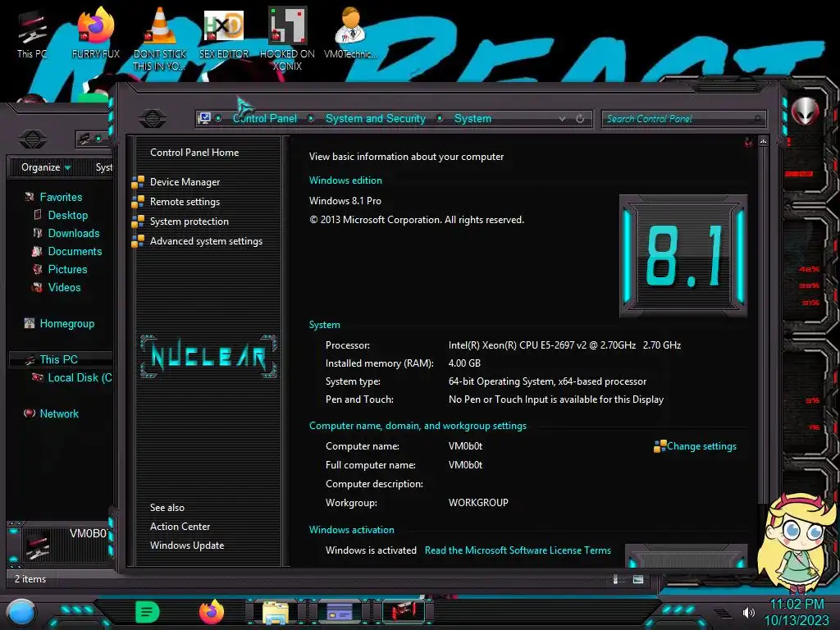
Task: Refresh the Control Panel address bar
Action: coord(580,118)
